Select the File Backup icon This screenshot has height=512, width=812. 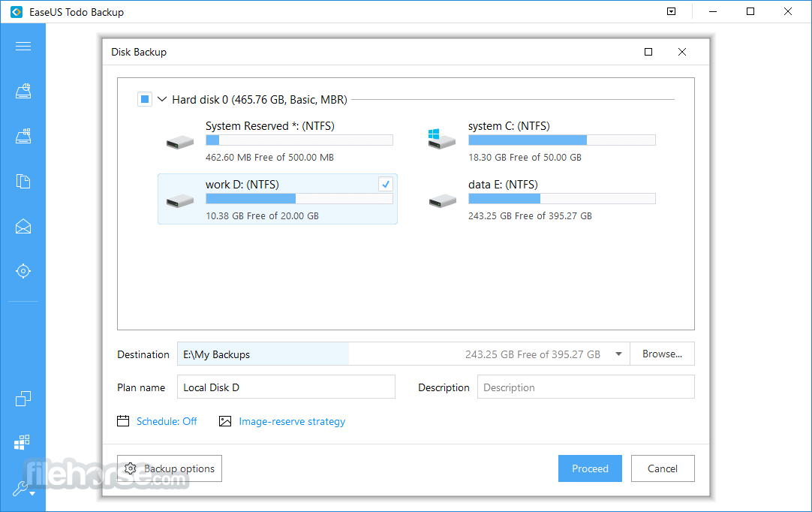(23, 181)
